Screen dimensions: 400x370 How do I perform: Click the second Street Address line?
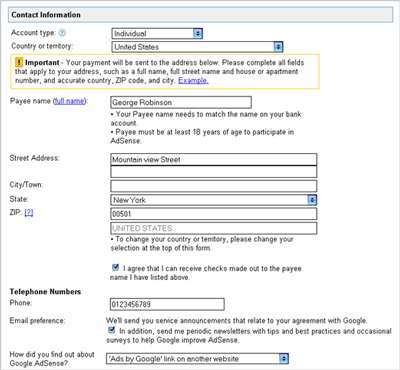pos(213,172)
